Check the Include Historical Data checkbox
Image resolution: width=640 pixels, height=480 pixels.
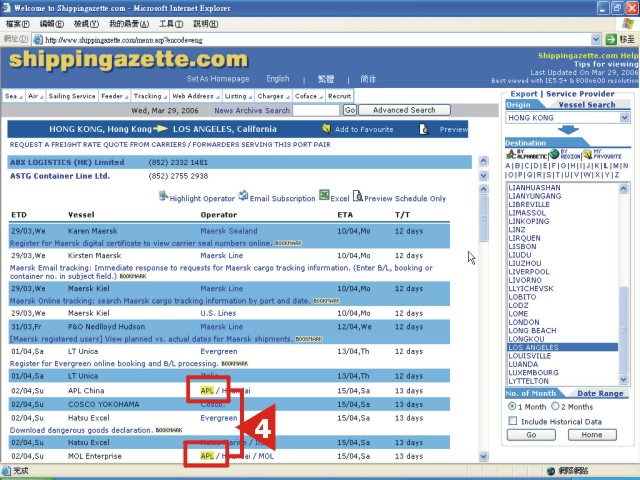coord(513,421)
